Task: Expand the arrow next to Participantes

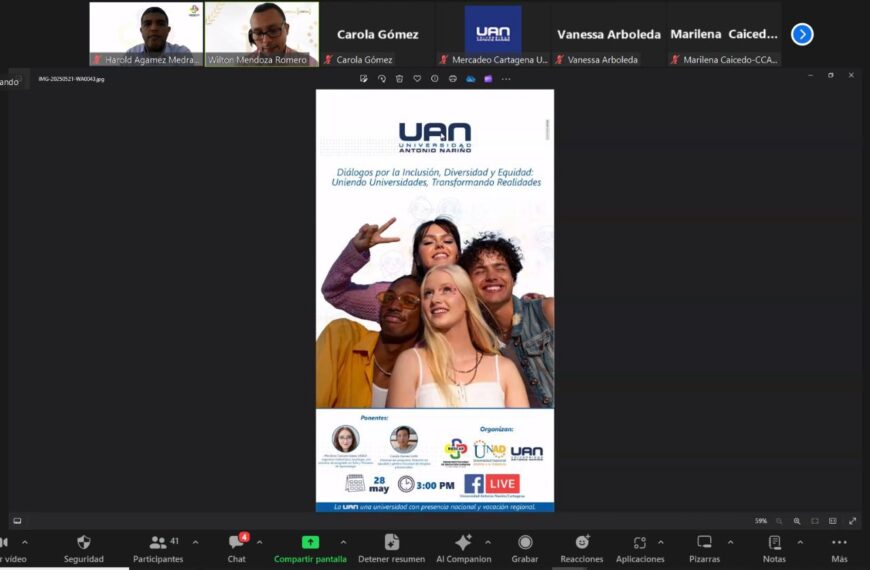Action: (x=195, y=542)
